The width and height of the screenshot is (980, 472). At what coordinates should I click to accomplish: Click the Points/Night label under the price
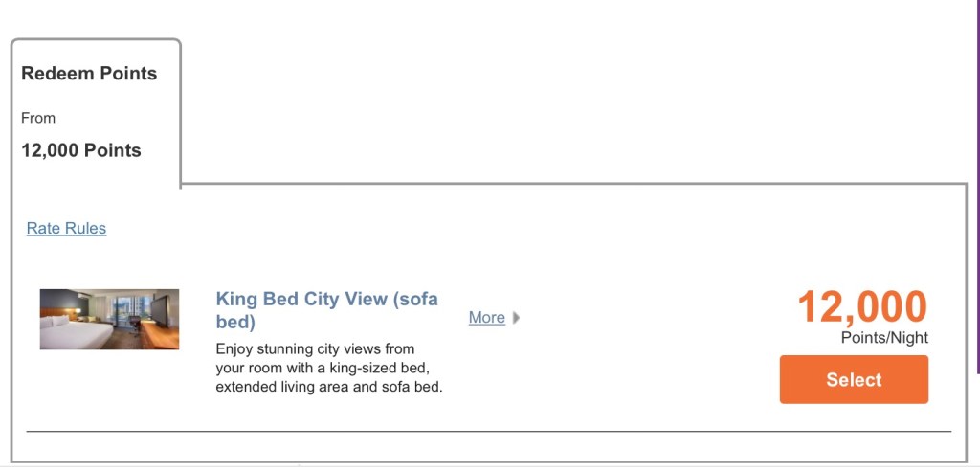point(884,338)
